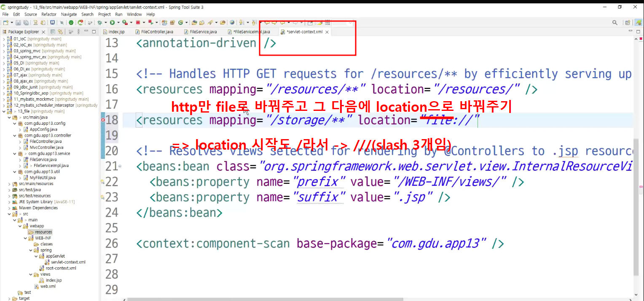Open the Package Explorer View Menu dots
The height and width of the screenshot is (301, 644).
click(78, 32)
